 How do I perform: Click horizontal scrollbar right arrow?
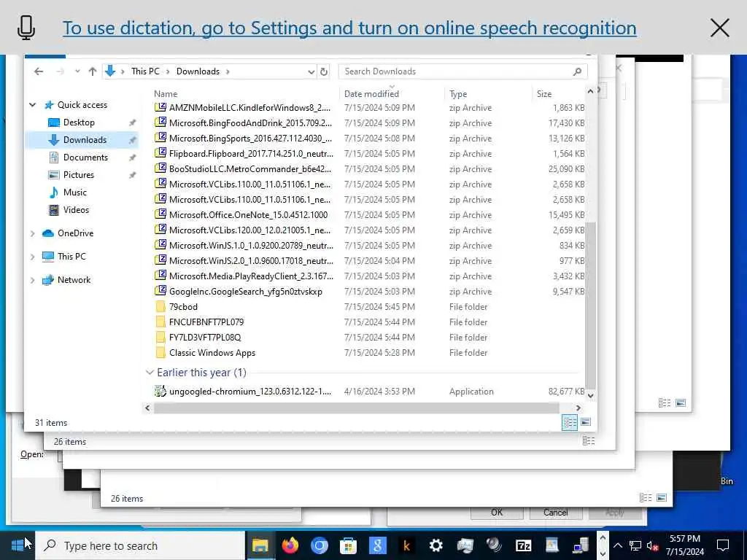(x=578, y=408)
